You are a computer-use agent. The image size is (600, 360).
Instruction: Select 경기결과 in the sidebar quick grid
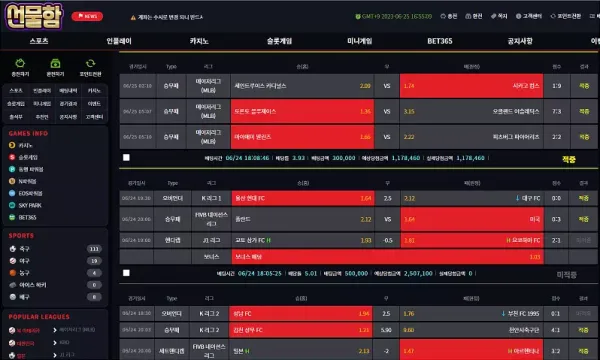(x=68, y=104)
